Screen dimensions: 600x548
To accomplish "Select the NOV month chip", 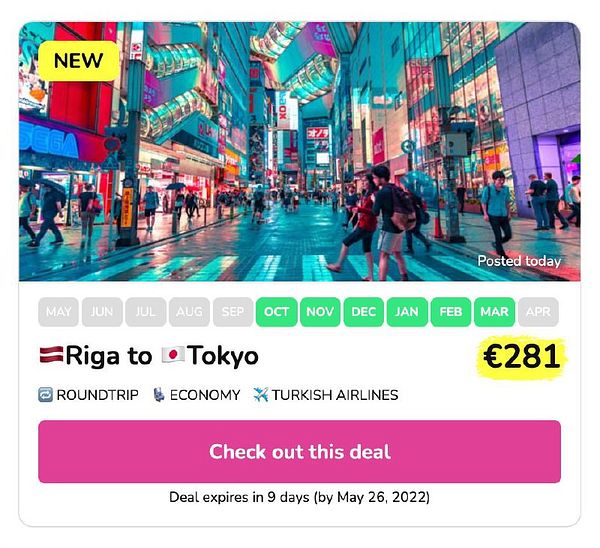I will pos(320,312).
